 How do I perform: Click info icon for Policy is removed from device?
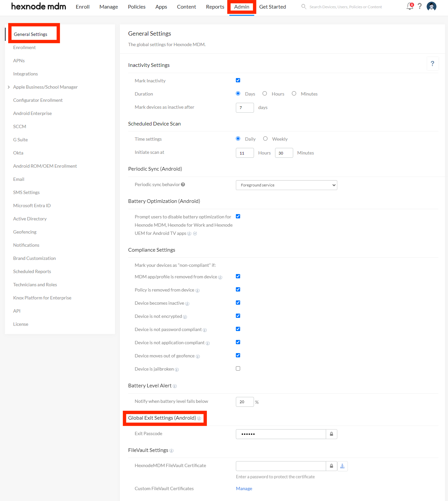(x=197, y=291)
